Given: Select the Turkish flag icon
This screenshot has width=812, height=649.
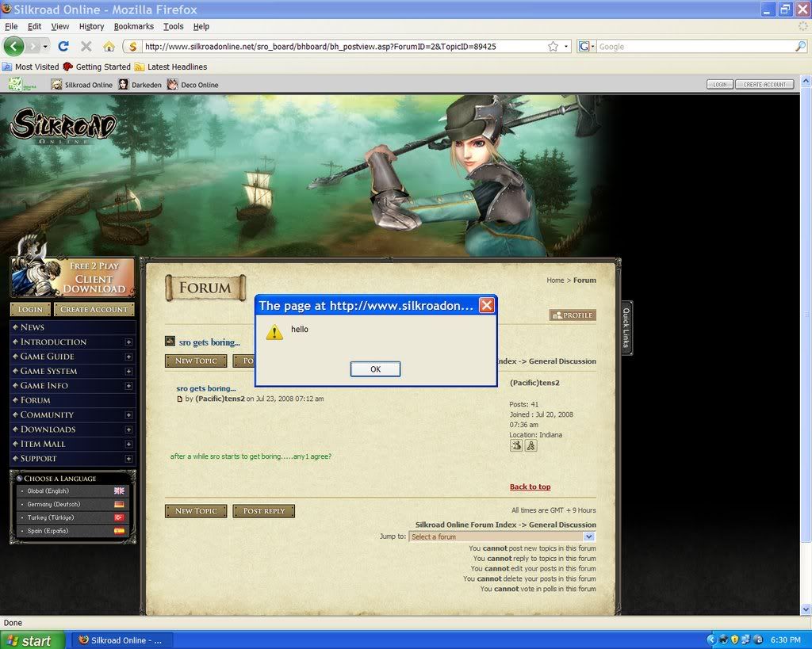Looking at the screenshot, I should (x=119, y=517).
